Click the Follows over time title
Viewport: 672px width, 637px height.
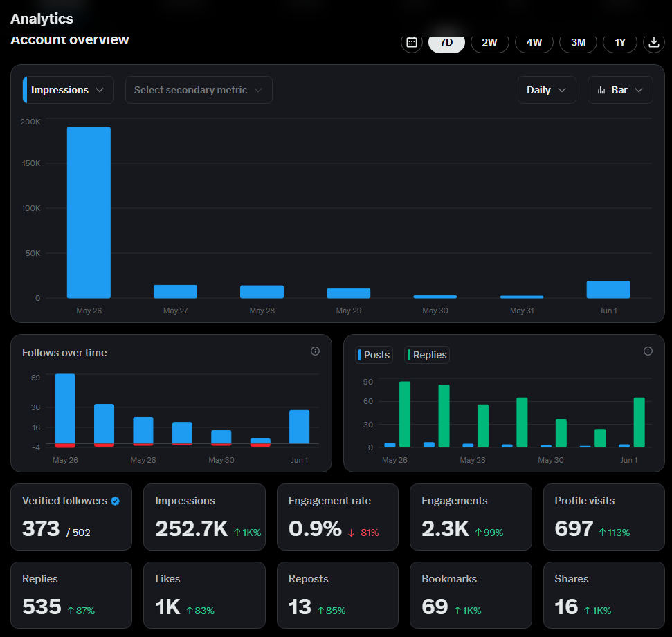pos(64,353)
